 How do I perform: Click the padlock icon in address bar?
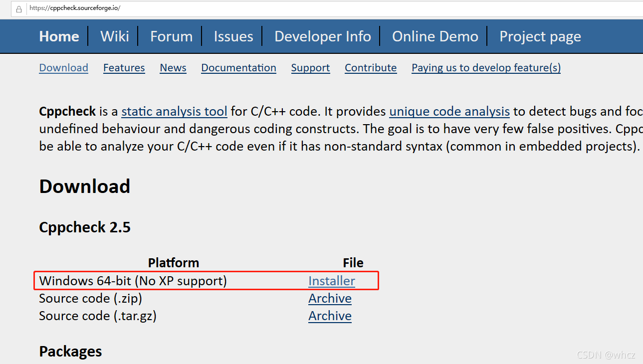pos(19,9)
